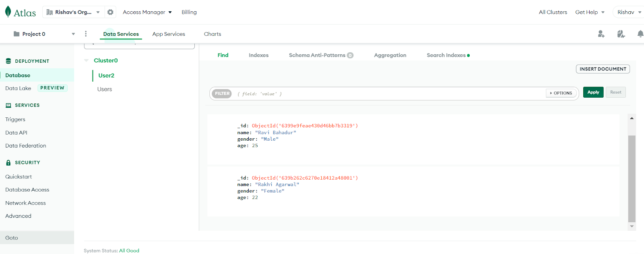Open the Billing menu item
644x254 pixels.
[x=189, y=12]
